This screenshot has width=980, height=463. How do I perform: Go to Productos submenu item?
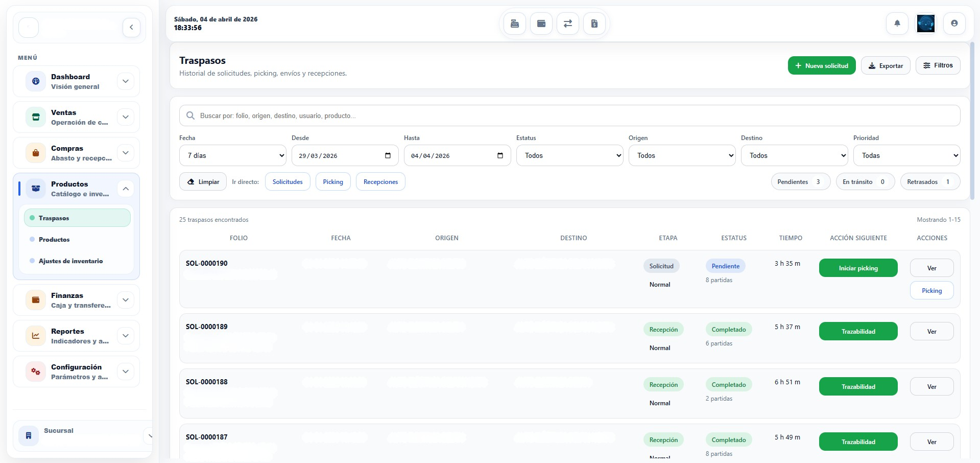[x=54, y=240]
